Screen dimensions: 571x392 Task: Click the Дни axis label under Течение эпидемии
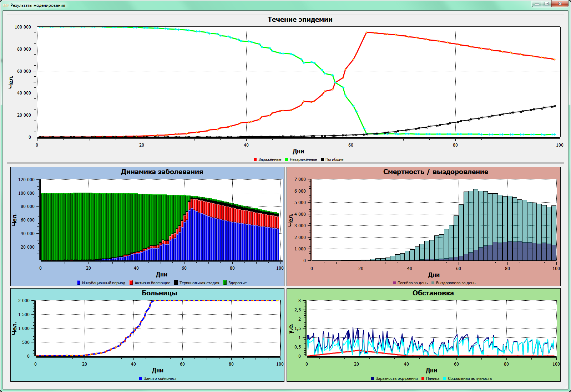coord(298,151)
